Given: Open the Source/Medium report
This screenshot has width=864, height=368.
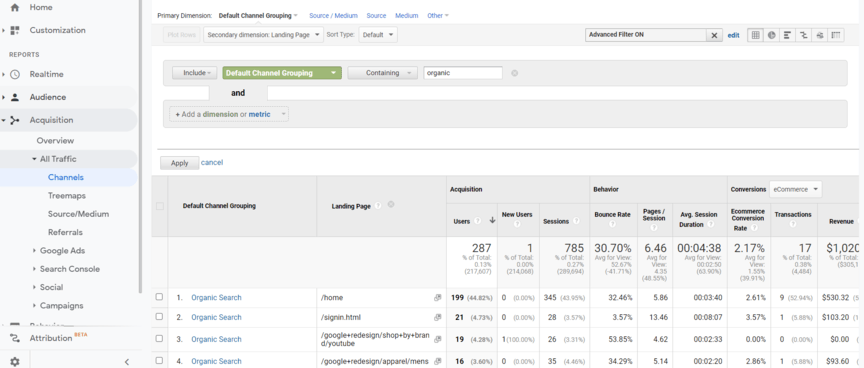Looking at the screenshot, I should 78,214.
